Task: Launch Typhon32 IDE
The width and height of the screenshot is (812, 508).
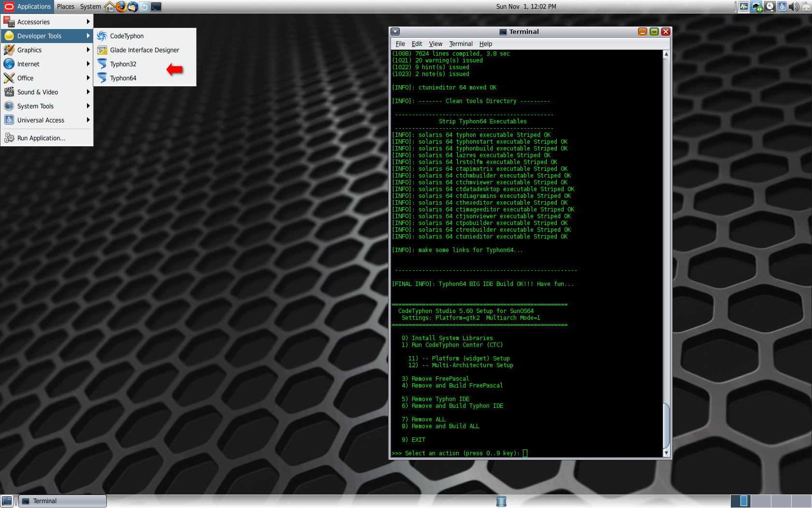Action: pyautogui.click(x=145, y=64)
